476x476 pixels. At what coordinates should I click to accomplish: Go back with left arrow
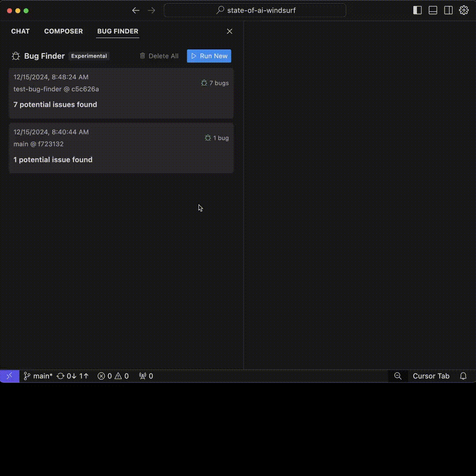coord(136,11)
